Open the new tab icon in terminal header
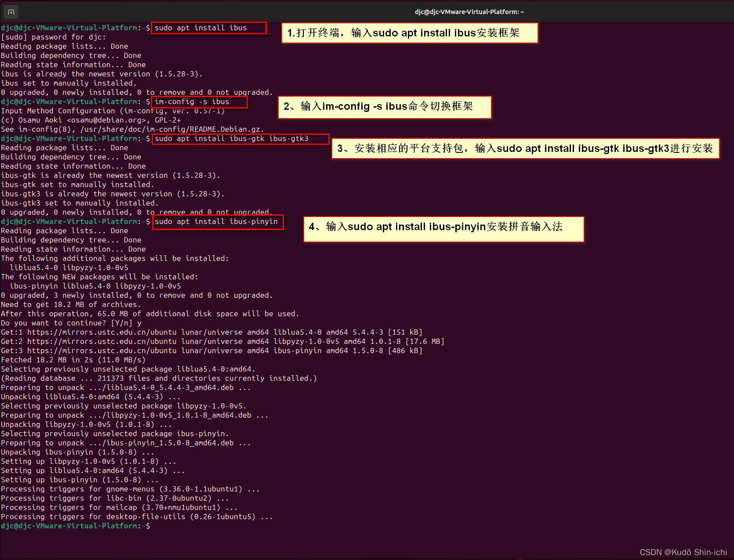Image resolution: width=734 pixels, height=560 pixels. tap(11, 12)
